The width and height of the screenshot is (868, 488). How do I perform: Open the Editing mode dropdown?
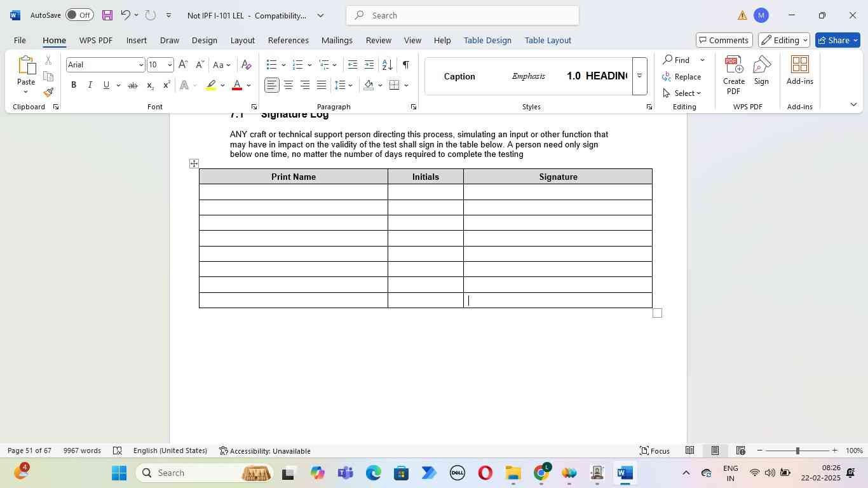[783, 40]
